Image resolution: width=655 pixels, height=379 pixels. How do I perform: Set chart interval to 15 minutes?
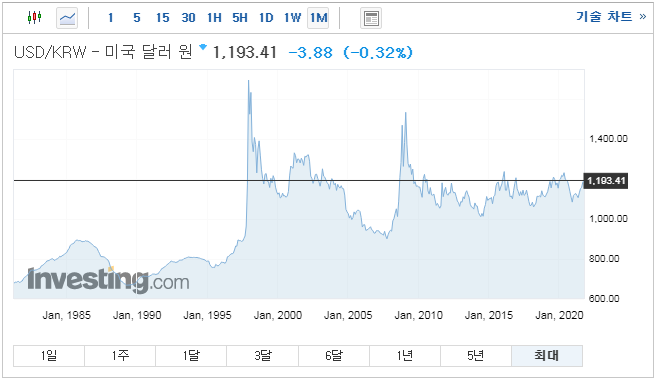(x=162, y=18)
